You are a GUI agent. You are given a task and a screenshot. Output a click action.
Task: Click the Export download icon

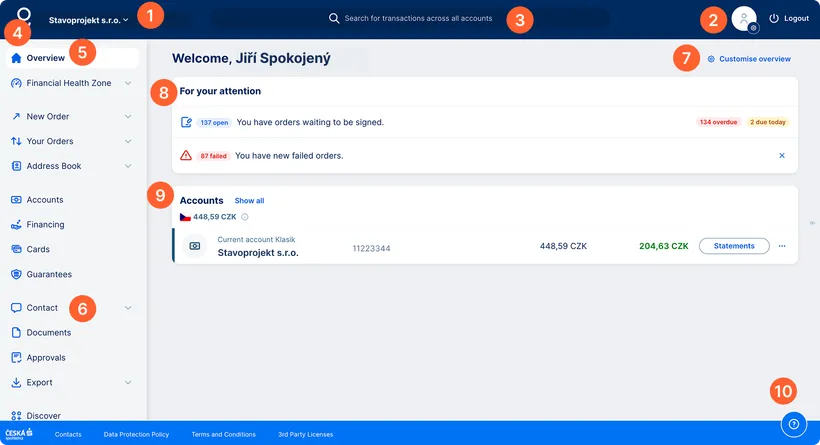click(16, 383)
